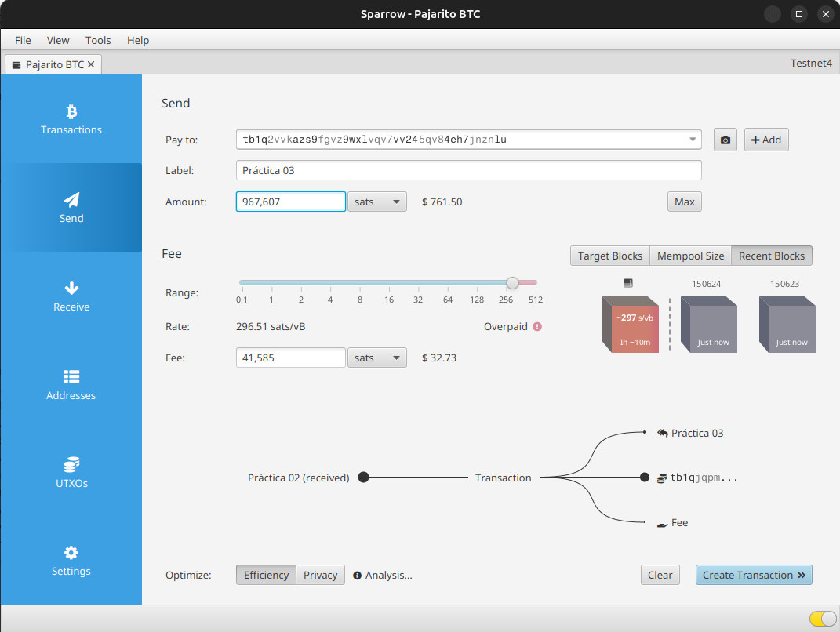Click the fee range slider handle
Viewport: 840px width, 632px height.
[513, 283]
